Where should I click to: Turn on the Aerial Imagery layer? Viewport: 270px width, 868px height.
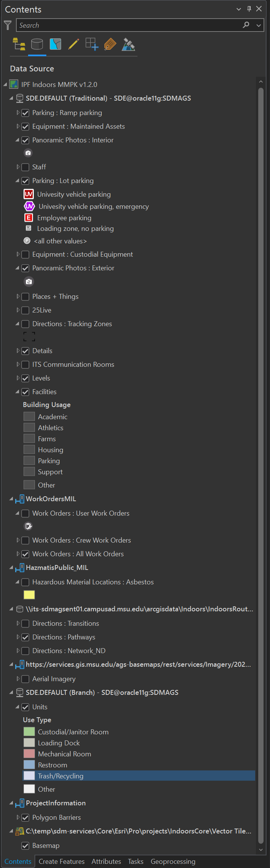click(25, 679)
